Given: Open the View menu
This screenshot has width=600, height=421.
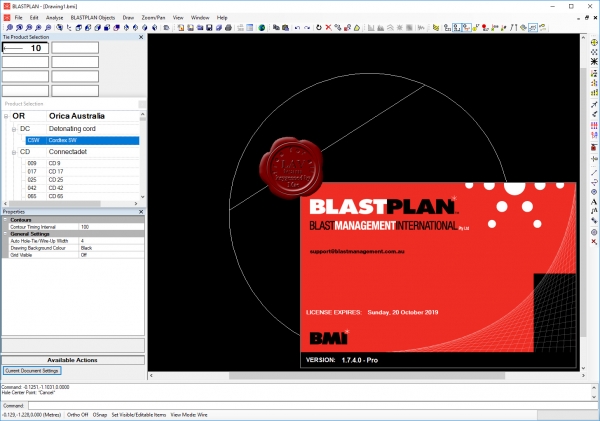Looking at the screenshot, I should (178, 18).
